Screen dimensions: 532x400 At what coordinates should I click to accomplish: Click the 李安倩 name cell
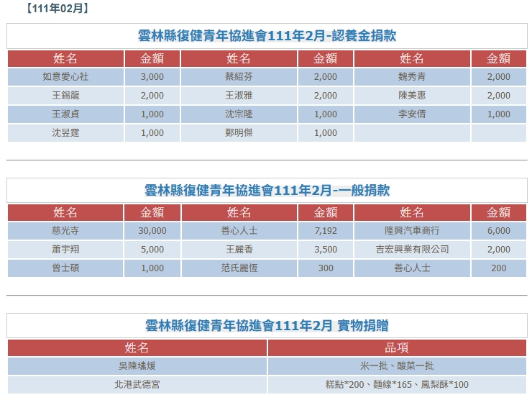412,114
